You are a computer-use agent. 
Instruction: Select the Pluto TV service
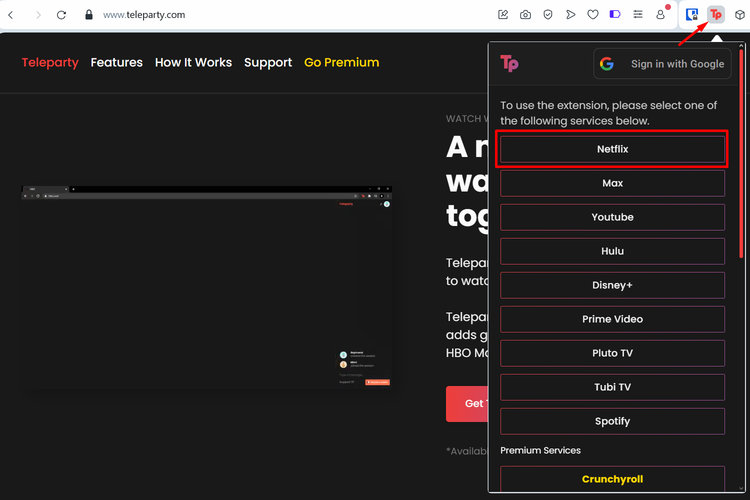(612, 353)
